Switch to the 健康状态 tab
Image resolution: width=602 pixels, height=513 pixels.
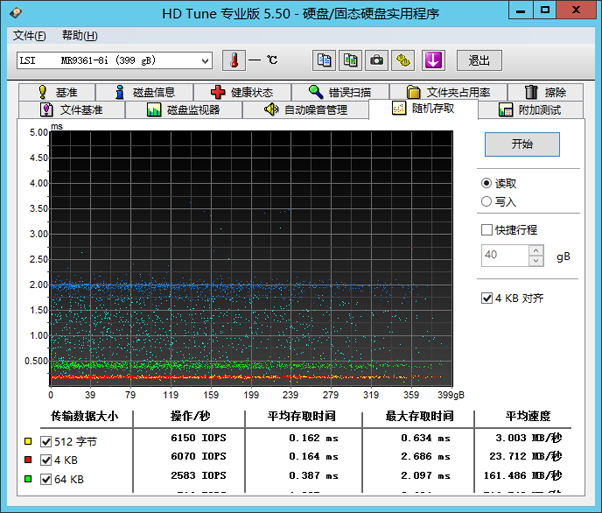point(242,92)
